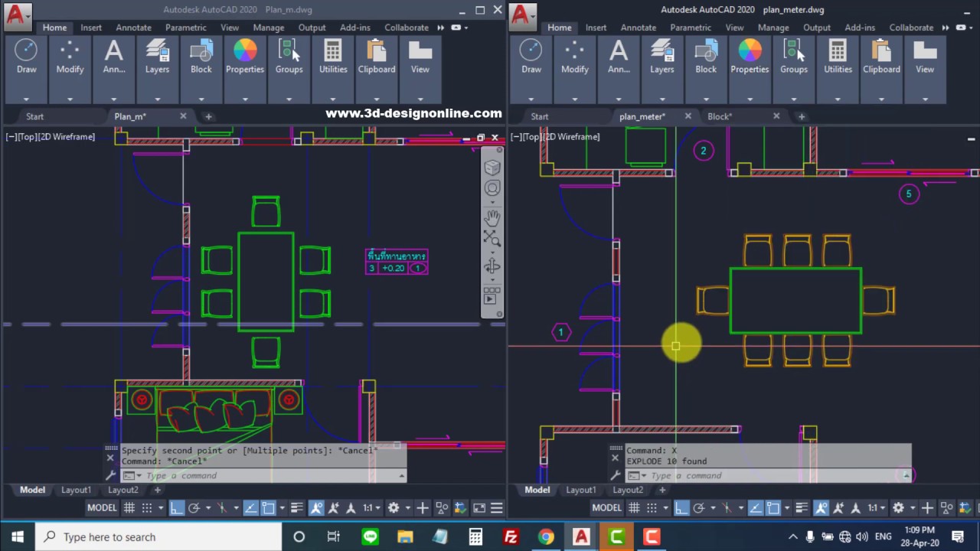
Task: Open Windows search box on taskbar
Action: click(158, 537)
